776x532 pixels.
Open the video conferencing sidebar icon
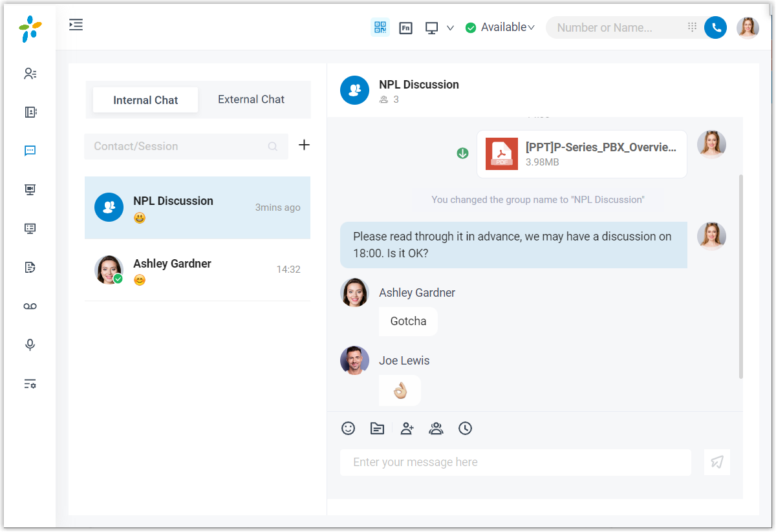point(30,190)
